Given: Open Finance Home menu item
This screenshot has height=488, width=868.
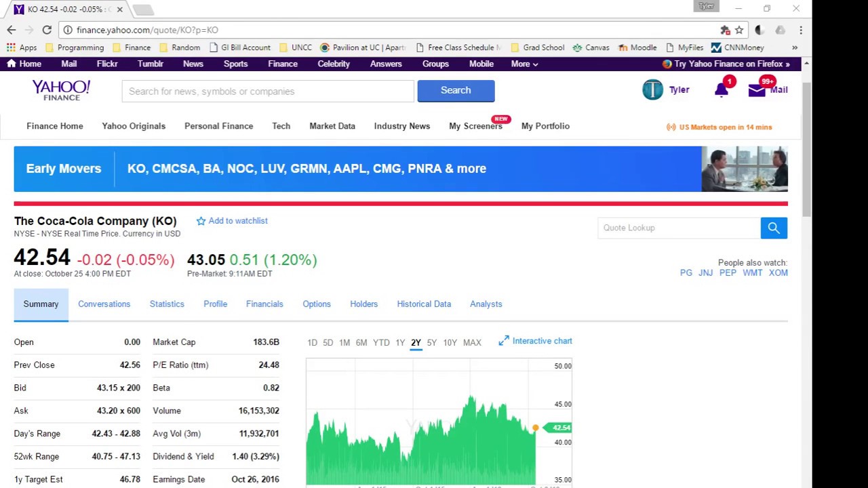Looking at the screenshot, I should coord(55,126).
